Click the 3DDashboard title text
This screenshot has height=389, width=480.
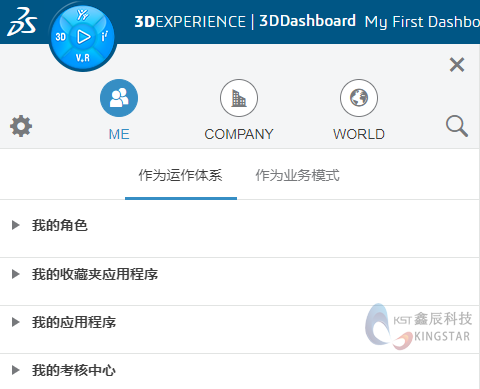point(308,21)
